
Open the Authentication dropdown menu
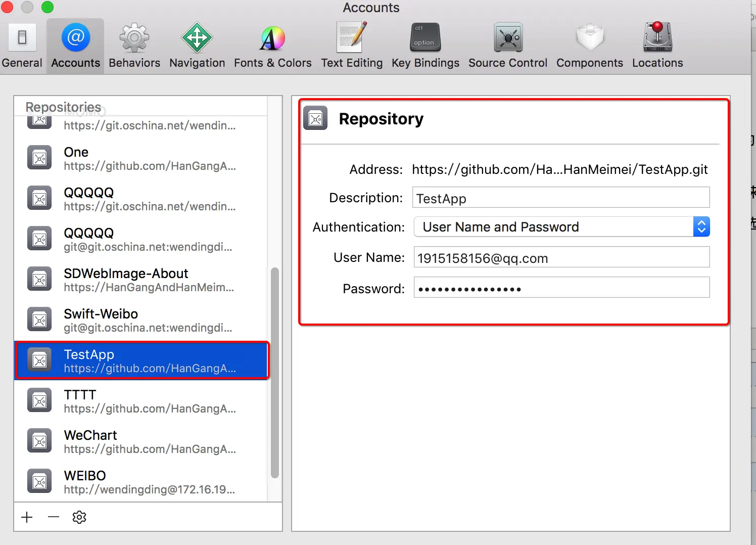coord(562,226)
